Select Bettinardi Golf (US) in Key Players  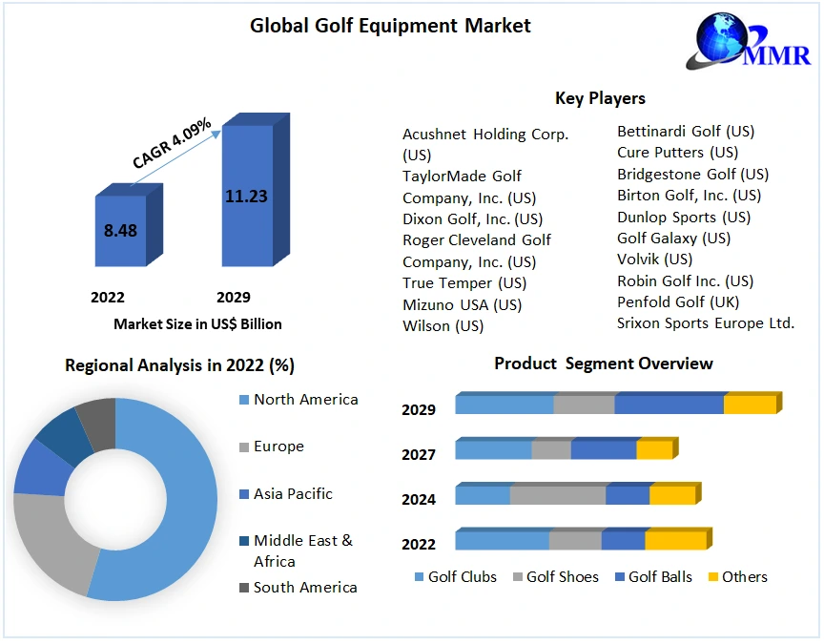[685, 131]
